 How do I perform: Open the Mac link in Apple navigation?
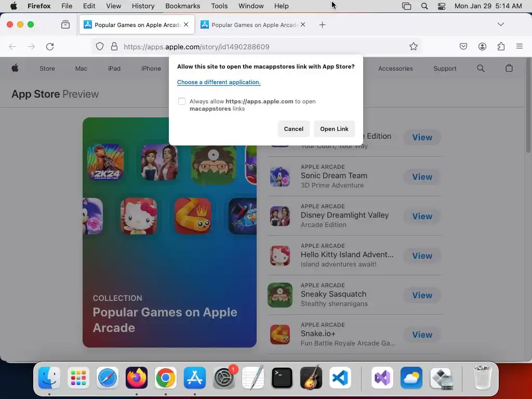81,69
